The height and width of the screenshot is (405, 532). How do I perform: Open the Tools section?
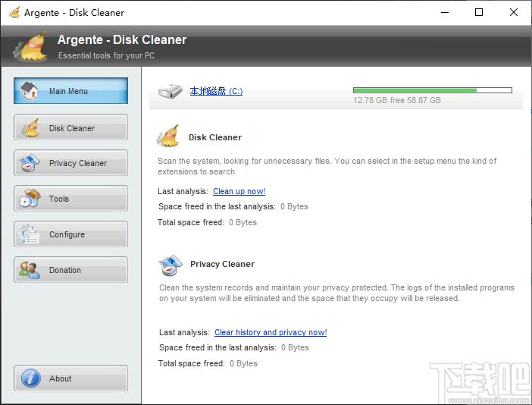[71, 199]
